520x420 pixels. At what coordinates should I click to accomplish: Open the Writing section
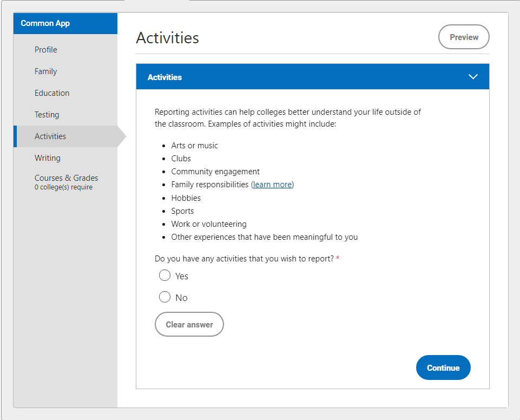pyautogui.click(x=48, y=158)
